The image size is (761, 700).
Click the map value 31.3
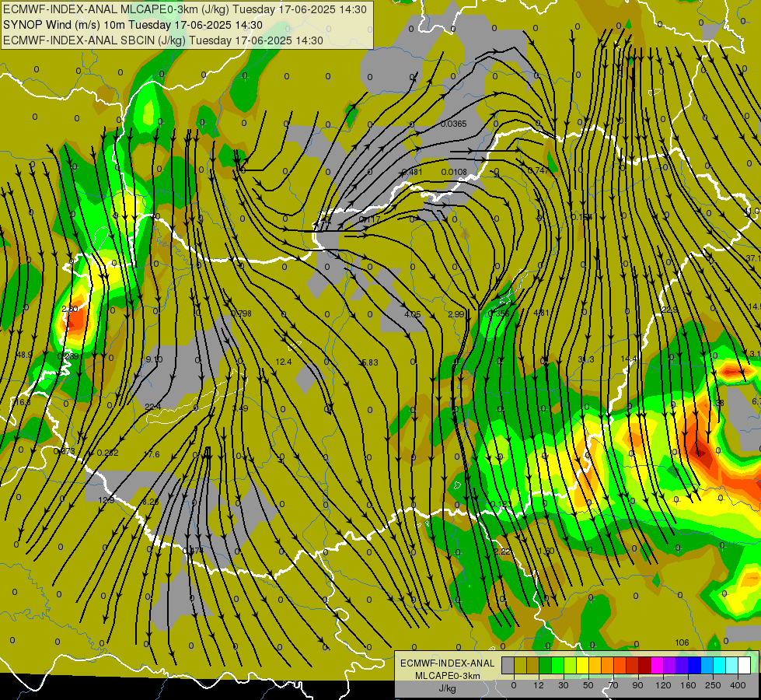click(586, 359)
